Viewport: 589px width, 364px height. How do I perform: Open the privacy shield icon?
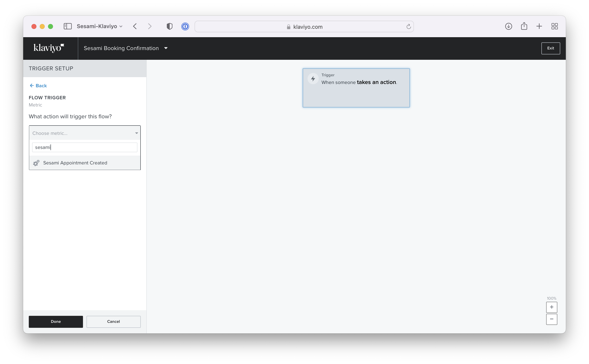pyautogui.click(x=169, y=26)
